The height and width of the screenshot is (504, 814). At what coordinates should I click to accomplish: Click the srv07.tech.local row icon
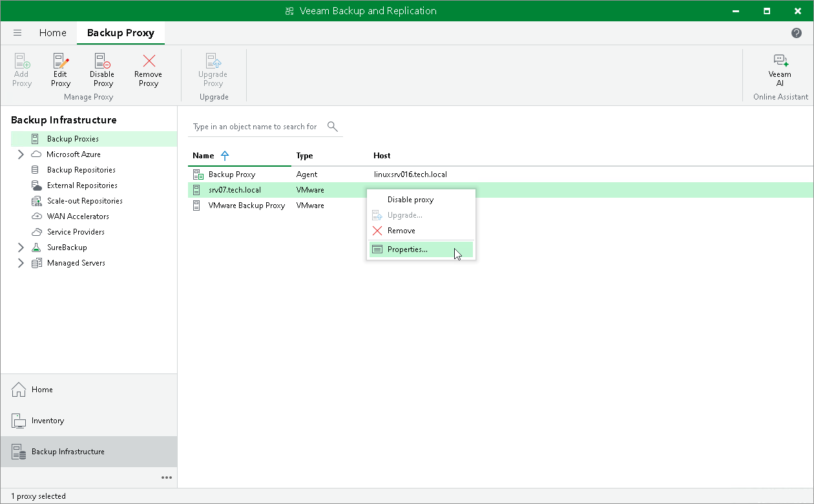coord(197,190)
